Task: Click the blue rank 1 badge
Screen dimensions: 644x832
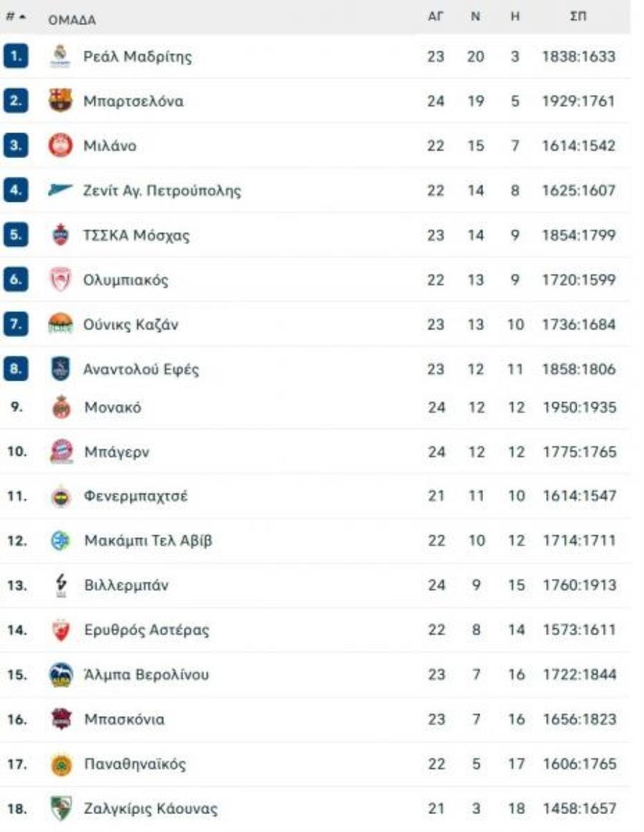Action: click(x=16, y=57)
